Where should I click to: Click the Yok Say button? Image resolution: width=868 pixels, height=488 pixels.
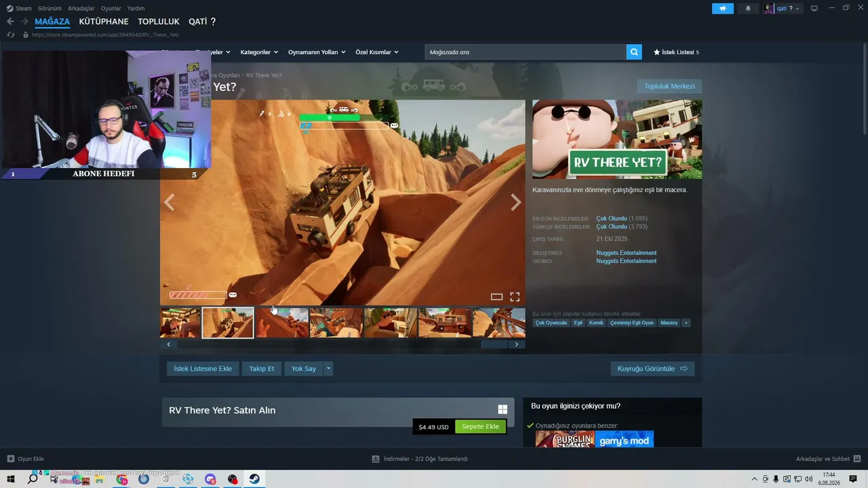click(x=304, y=369)
